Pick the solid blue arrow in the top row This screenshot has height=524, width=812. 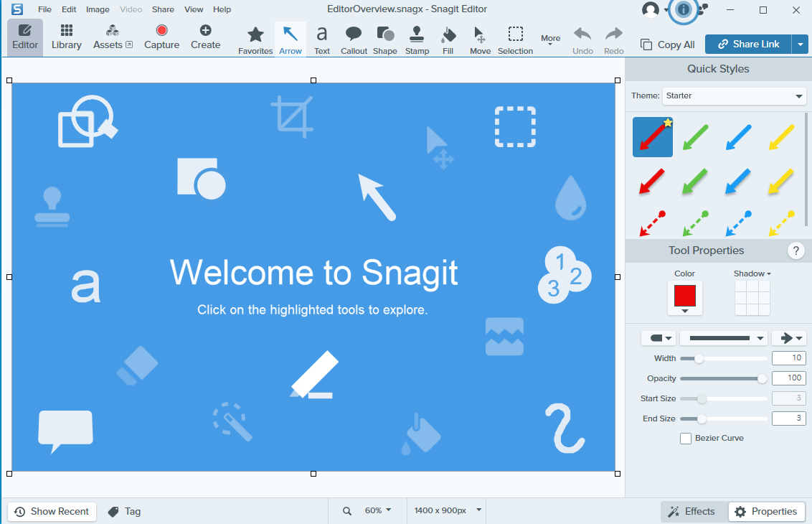738,137
